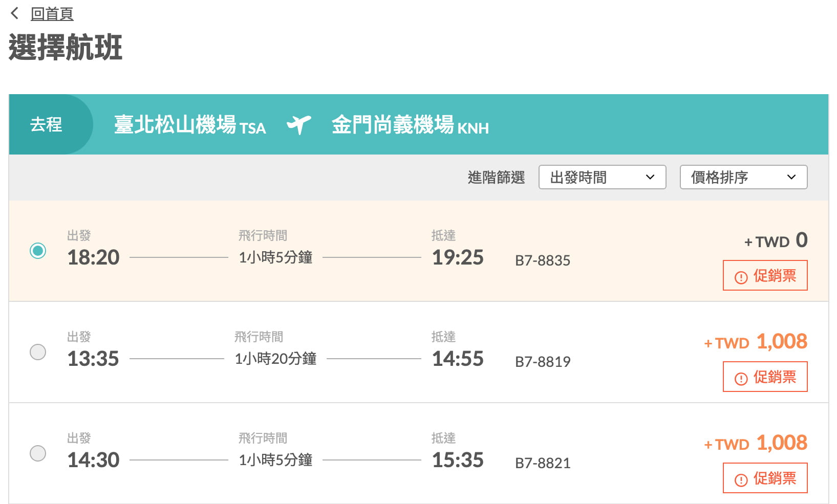Click 促銷票 button for flight B7-8819
The image size is (837, 504).
765,377
